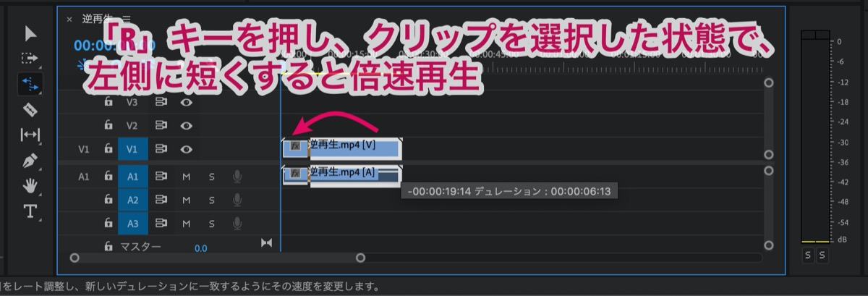Toggle sync lock for track A3

coord(161,223)
